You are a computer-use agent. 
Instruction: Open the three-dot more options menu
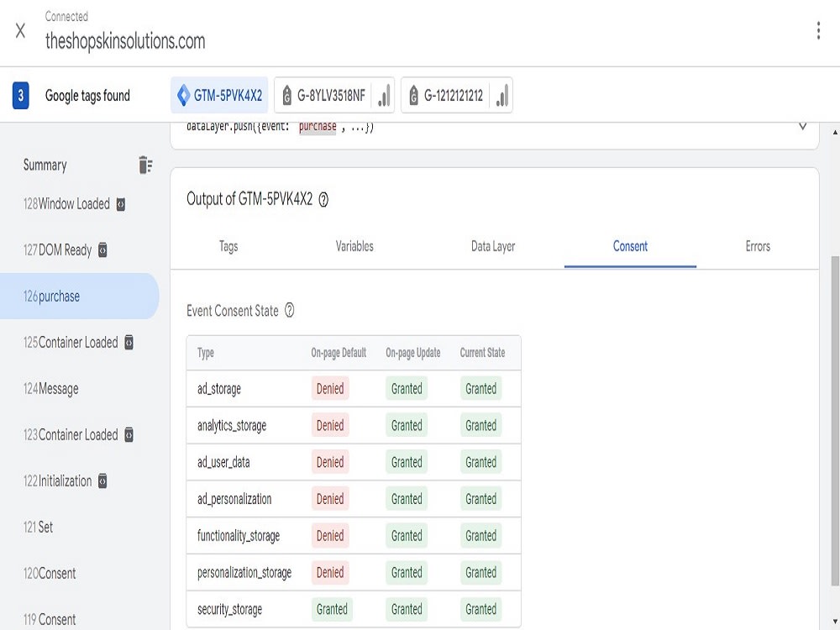(818, 30)
